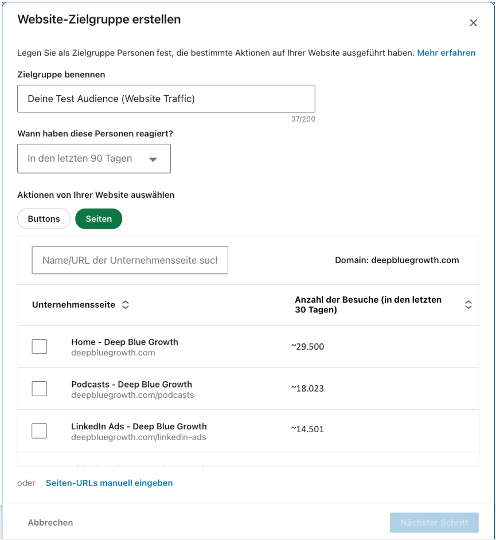
Task: Sort by Anzahl der Besuche arrows
Action: [468, 305]
